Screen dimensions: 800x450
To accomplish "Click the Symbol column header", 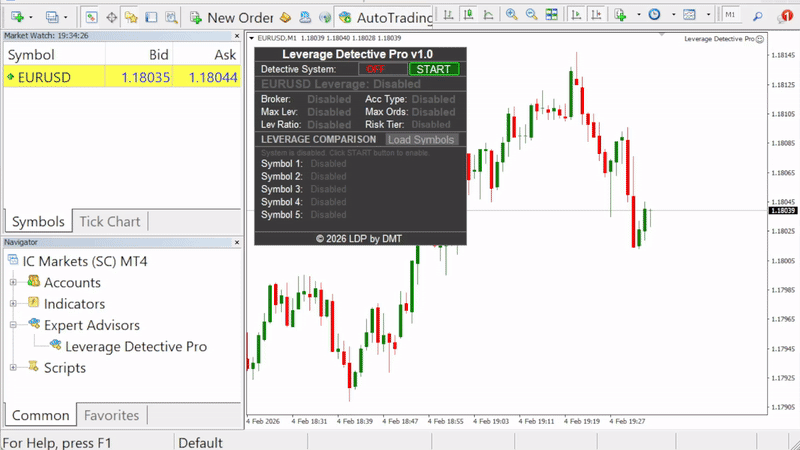I will [31, 55].
